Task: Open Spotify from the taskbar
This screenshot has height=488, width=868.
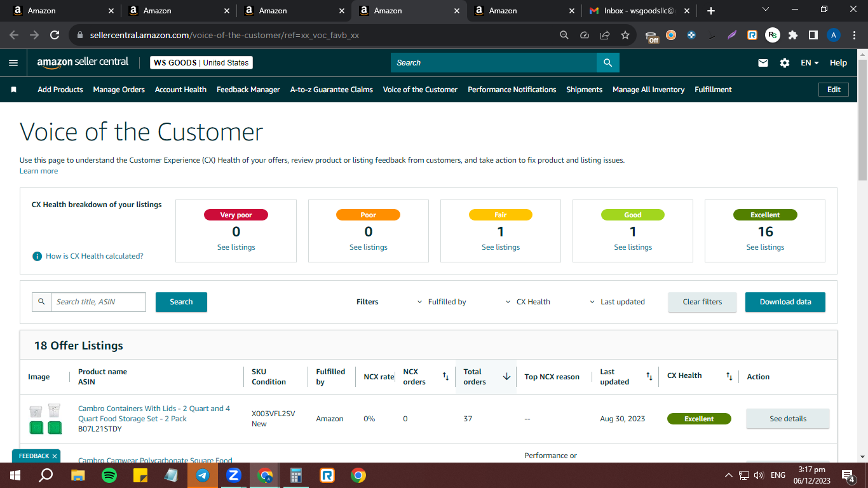Action: pyautogui.click(x=109, y=475)
